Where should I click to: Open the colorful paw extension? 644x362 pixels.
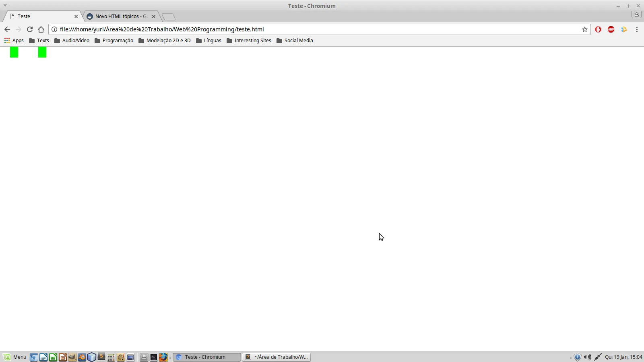[x=624, y=29]
